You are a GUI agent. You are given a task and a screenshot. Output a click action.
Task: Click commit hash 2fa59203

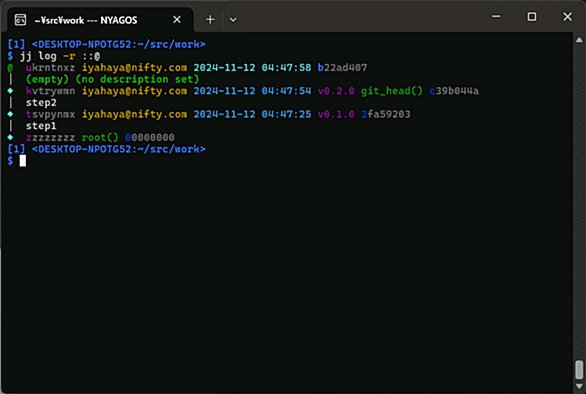[386, 114]
